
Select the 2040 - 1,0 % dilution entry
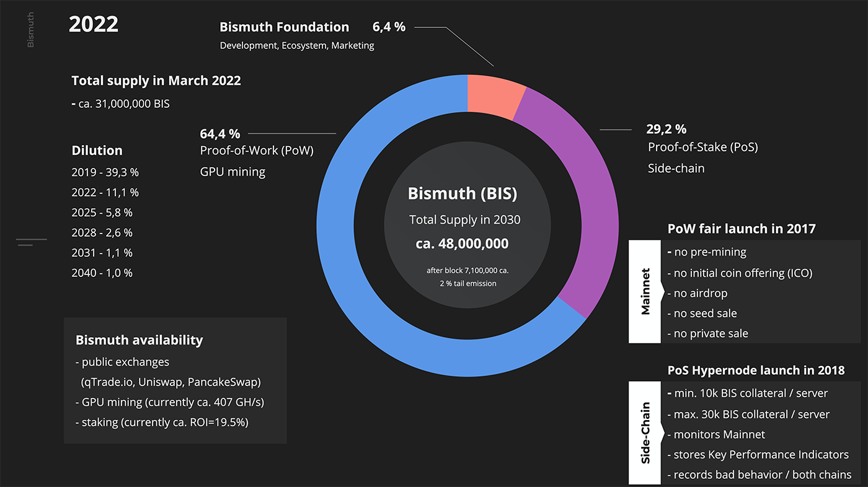[102, 273]
